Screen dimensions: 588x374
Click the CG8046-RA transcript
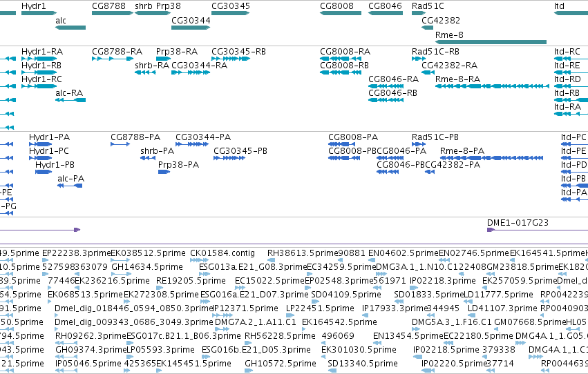click(x=386, y=86)
